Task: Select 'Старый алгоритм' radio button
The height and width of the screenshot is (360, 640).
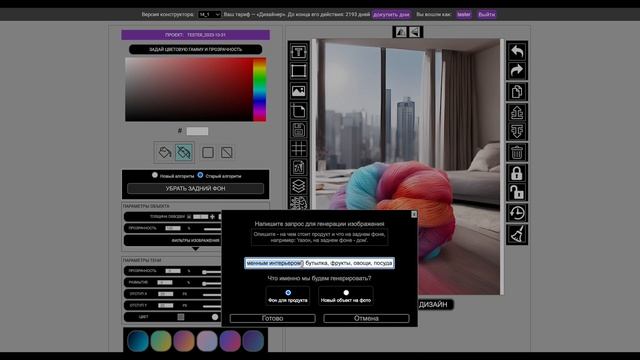Action: tap(200, 175)
